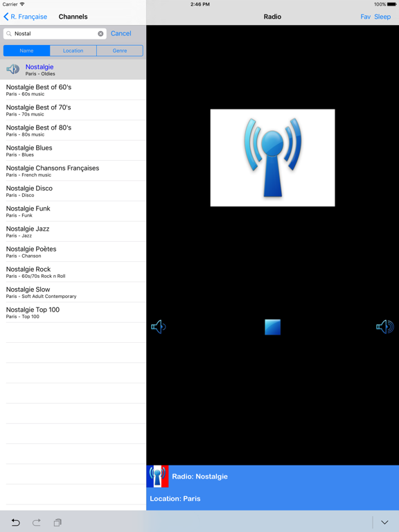Play the Nostalgie Top 100 channel

click(73, 312)
